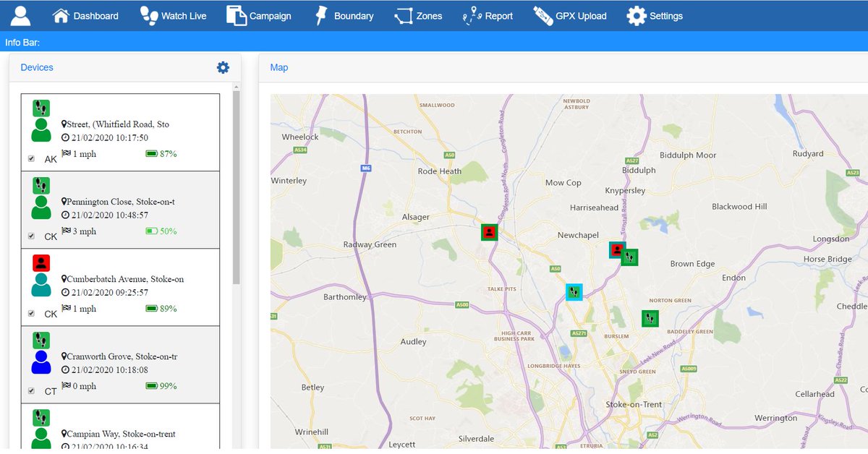Click timestamp 21/02/2020 10:17:50
This screenshot has height=454, width=868.
point(110,138)
